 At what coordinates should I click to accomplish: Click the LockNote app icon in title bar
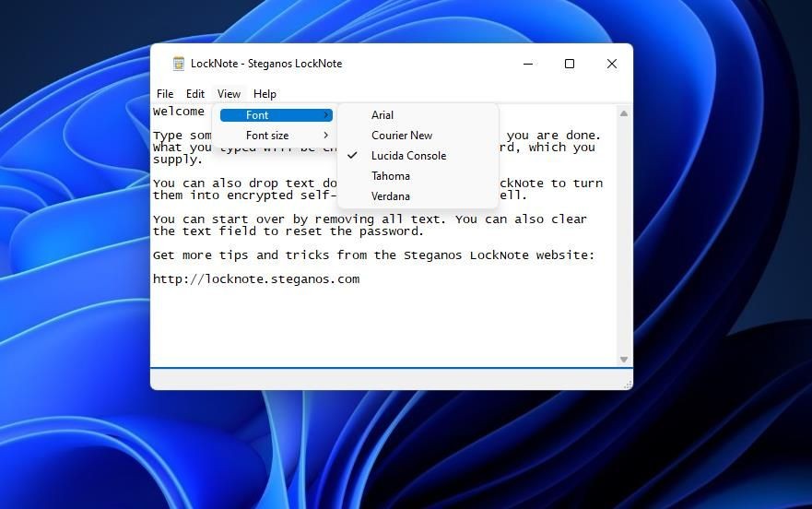179,64
